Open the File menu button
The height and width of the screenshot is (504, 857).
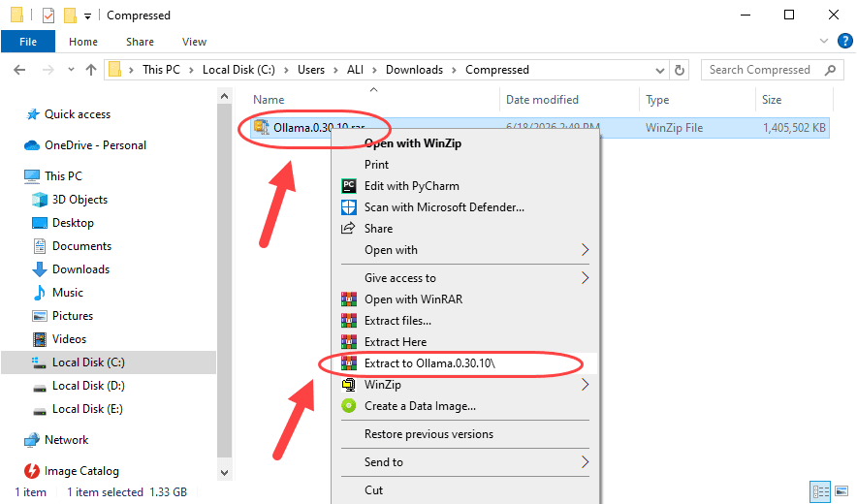[x=28, y=42]
